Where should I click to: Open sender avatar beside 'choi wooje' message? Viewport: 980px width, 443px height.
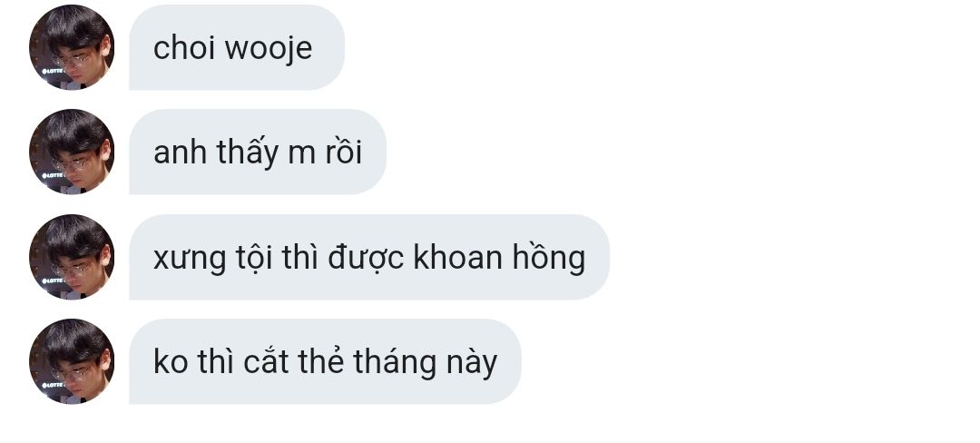click(x=72, y=47)
